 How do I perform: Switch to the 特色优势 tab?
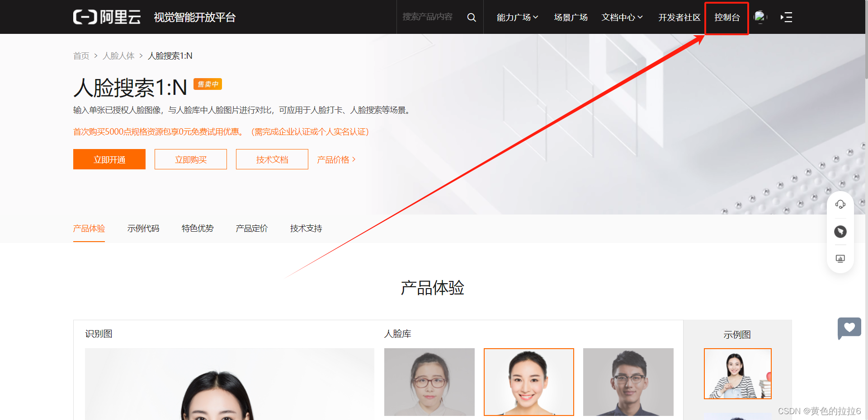(x=198, y=229)
